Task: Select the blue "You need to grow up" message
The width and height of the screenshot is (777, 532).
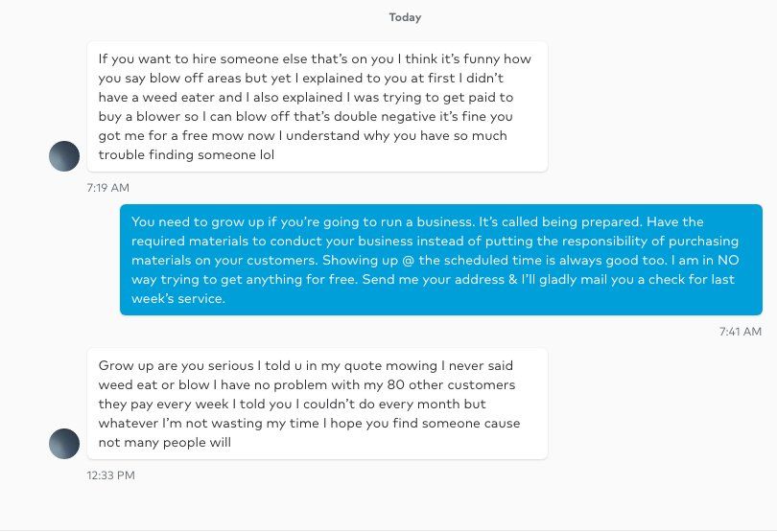Action: click(440, 260)
